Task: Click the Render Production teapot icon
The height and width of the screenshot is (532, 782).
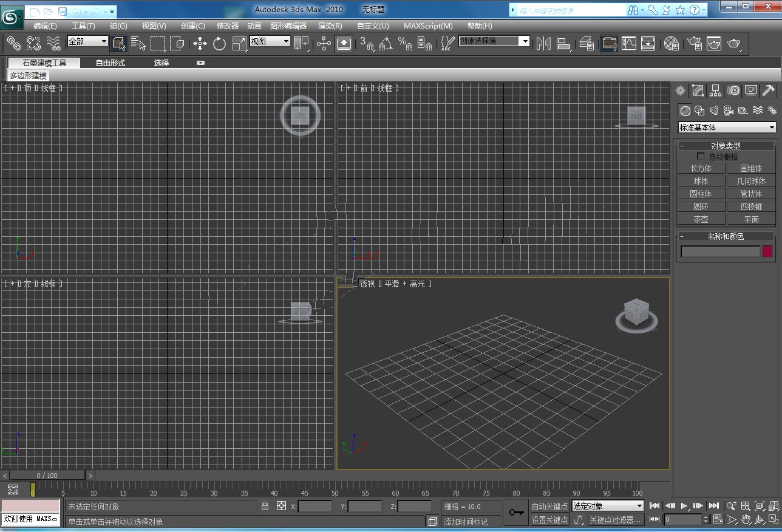Action: click(734, 43)
